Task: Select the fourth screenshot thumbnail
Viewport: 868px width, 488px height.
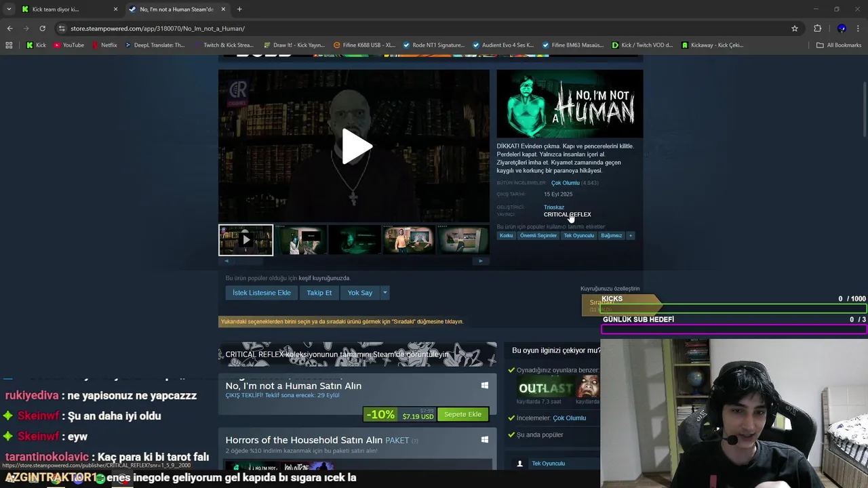Action: click(x=408, y=240)
